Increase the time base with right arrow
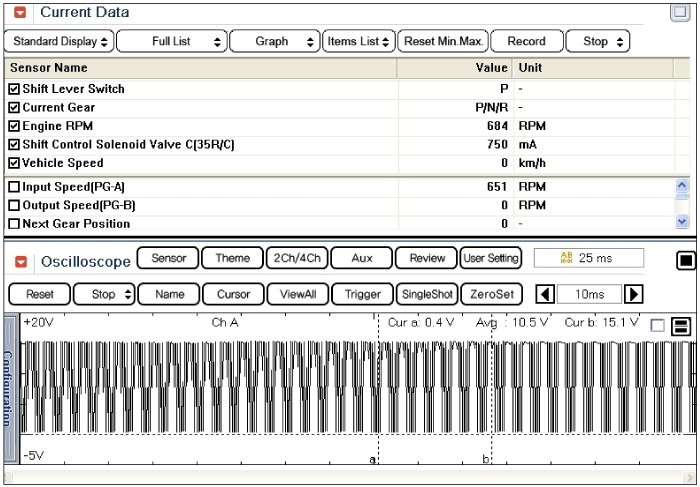The height and width of the screenshot is (487, 700). pos(633,295)
